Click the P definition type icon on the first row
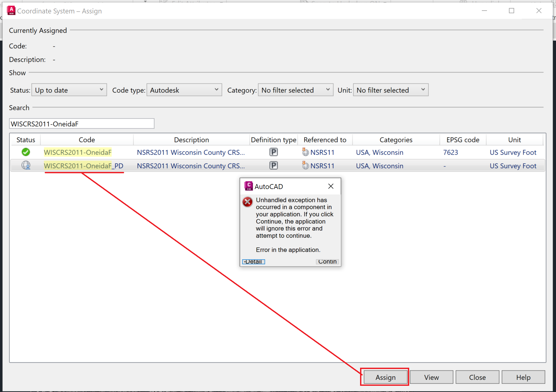The width and height of the screenshot is (556, 392). coord(273,152)
